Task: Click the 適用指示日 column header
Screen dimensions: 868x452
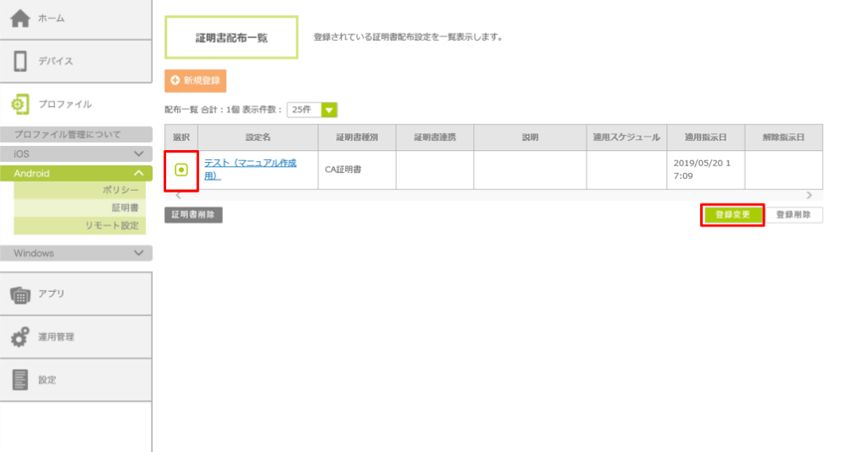Action: [x=706, y=137]
